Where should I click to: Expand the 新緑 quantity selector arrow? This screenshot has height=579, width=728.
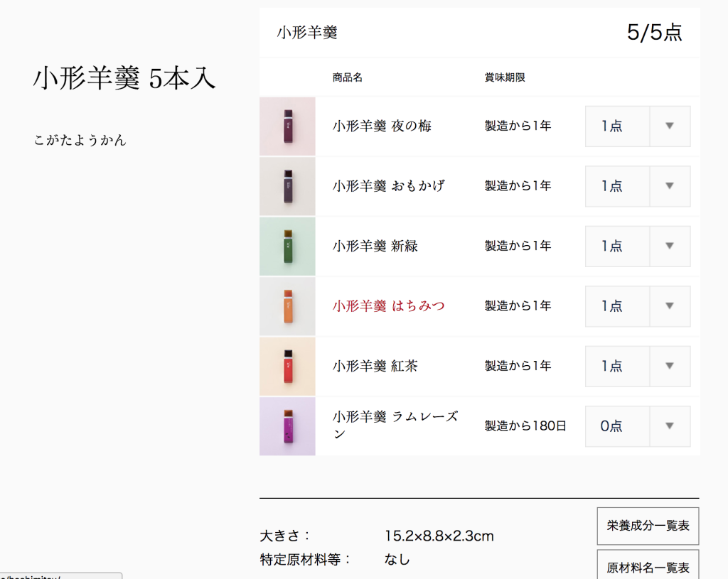click(x=669, y=247)
